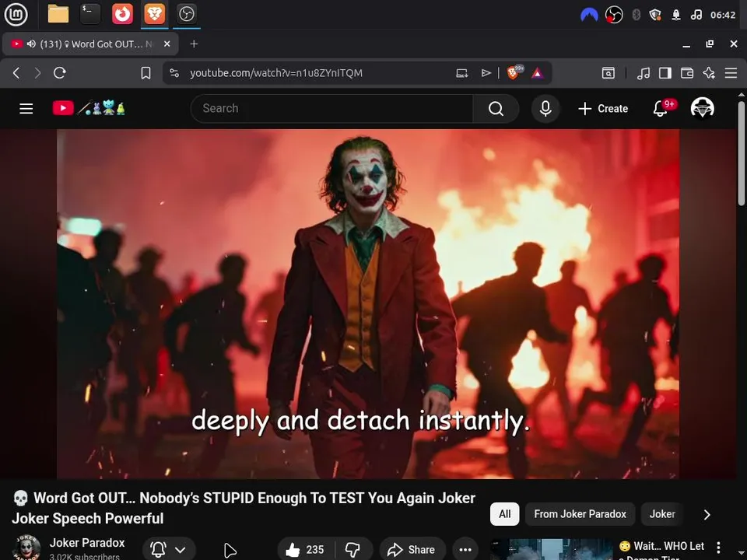Reload the YouTube page
Image resolution: width=747 pixels, height=560 pixels.
[60, 73]
